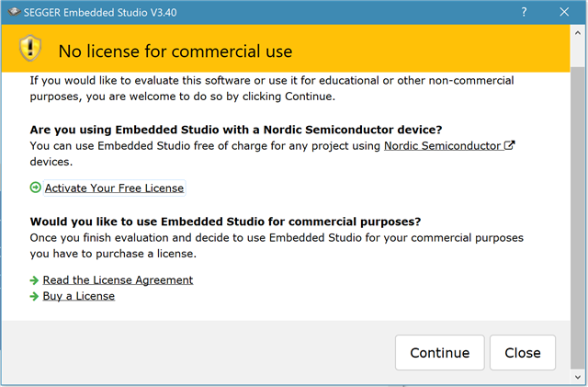Viewport: 588px width, 387px height.
Task: Read the License Agreement
Action: 118,280
